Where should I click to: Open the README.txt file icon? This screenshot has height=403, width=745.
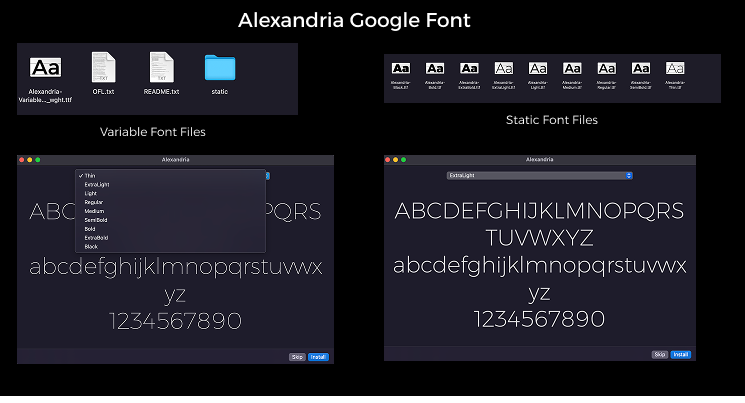[x=162, y=67]
